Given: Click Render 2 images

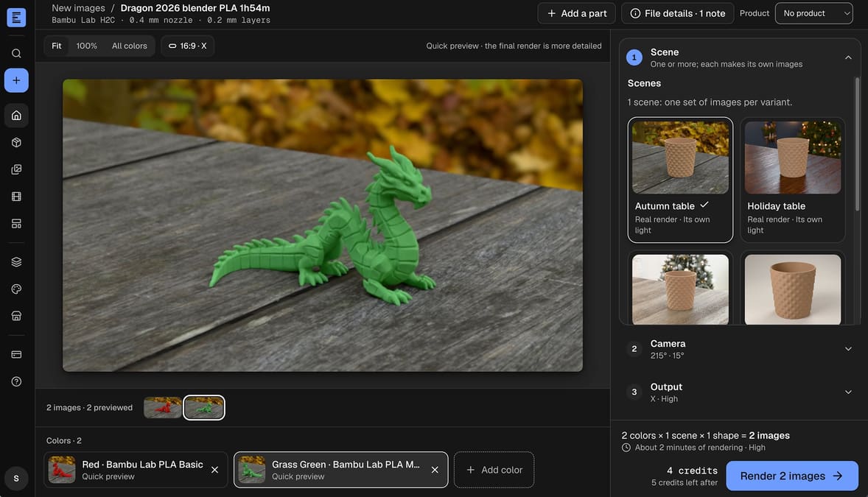Looking at the screenshot, I should pos(791,476).
